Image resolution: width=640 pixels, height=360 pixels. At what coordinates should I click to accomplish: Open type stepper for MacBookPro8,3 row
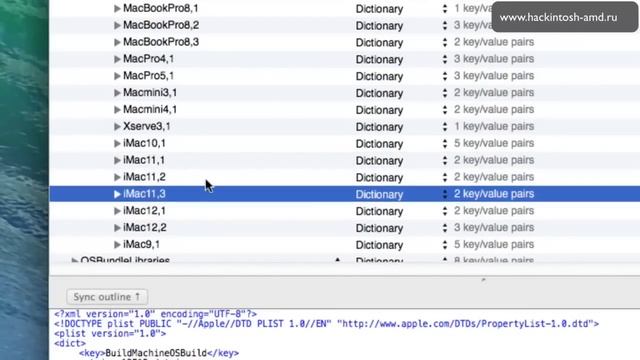(444, 42)
